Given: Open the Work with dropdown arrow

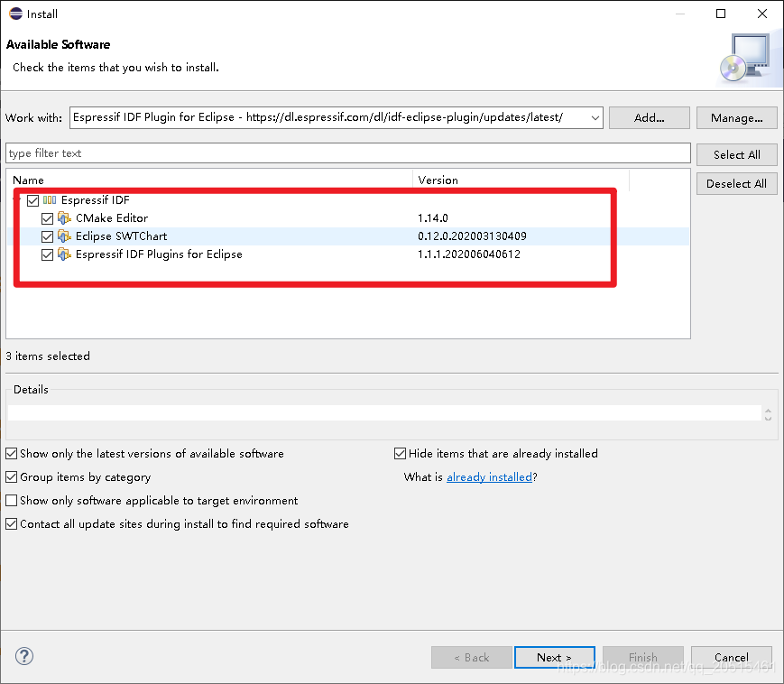Looking at the screenshot, I should pos(595,118).
